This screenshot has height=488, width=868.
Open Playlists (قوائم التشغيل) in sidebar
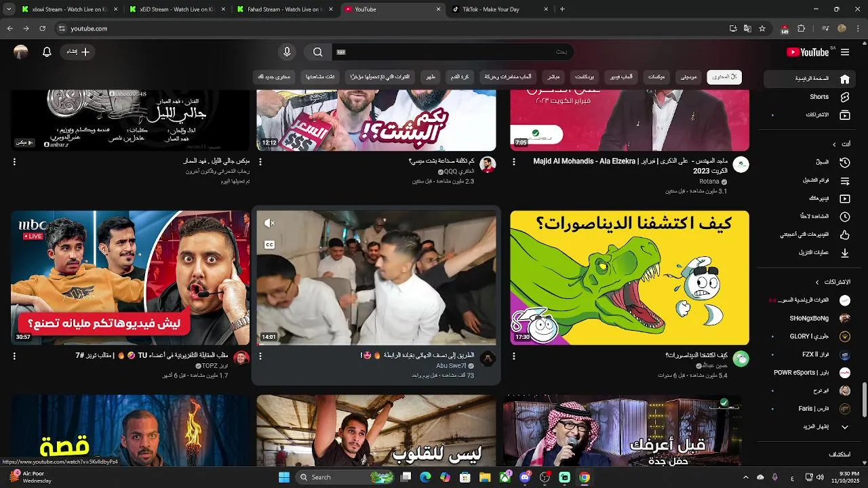(x=809, y=181)
